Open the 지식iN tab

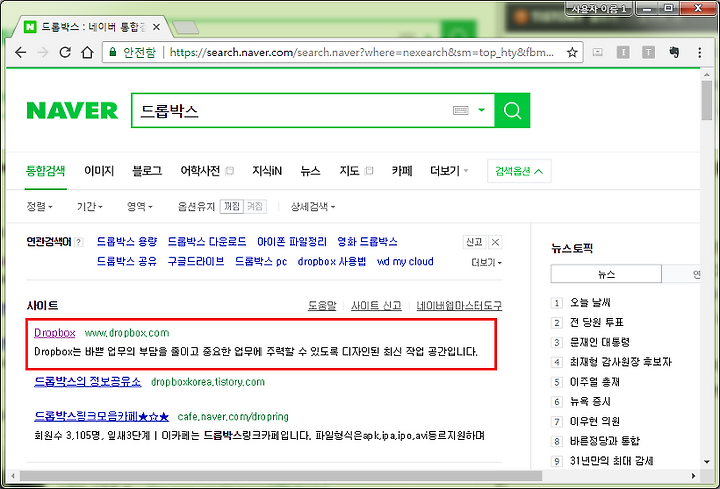267,171
